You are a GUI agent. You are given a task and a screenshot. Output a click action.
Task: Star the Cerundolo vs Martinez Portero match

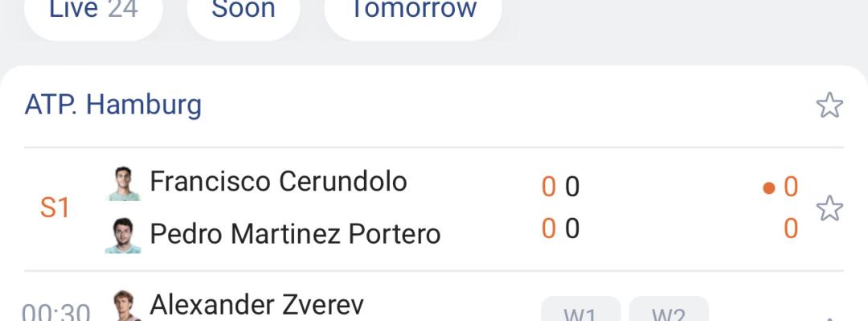(829, 208)
